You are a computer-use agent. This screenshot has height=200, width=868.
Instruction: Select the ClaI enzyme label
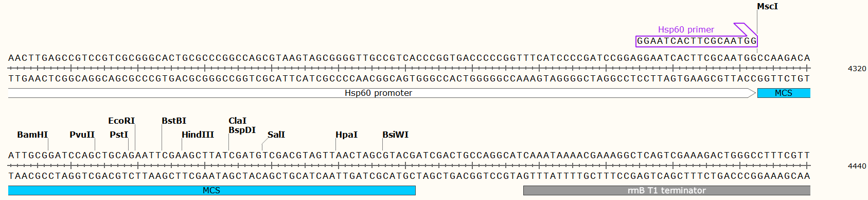coord(237,121)
